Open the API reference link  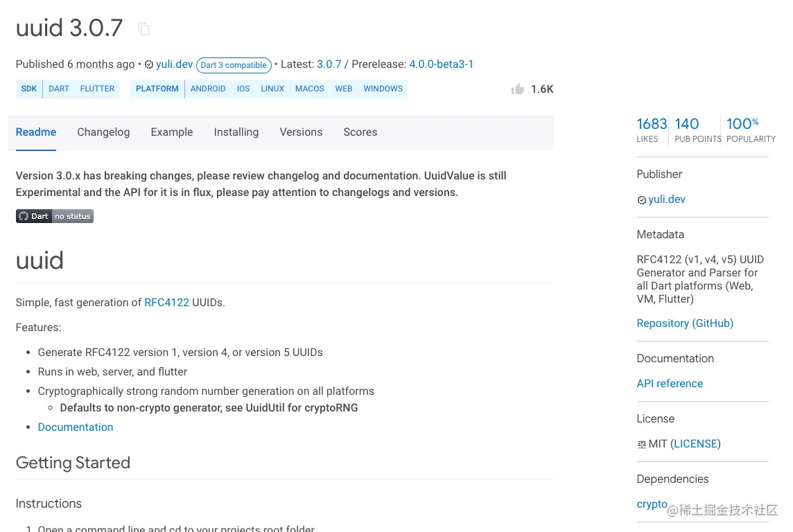(x=670, y=384)
